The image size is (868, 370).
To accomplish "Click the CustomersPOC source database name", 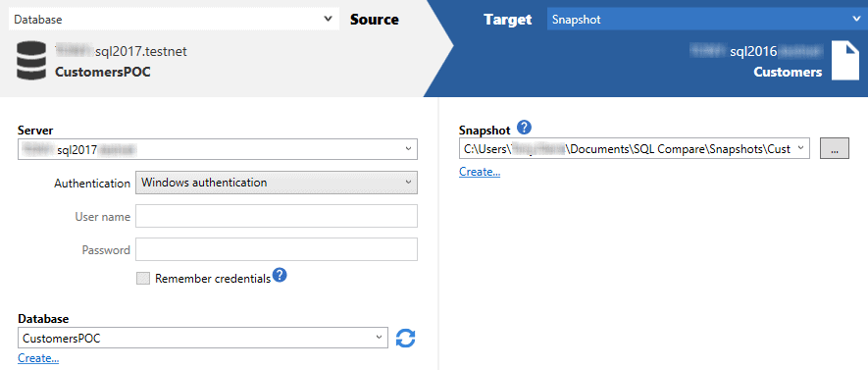I will 103,72.
